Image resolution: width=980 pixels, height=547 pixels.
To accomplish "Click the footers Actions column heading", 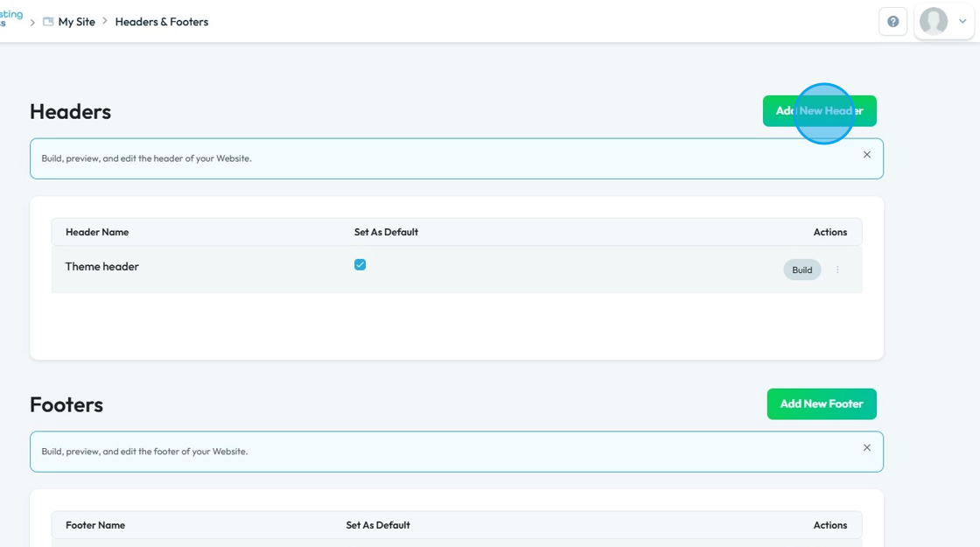I will point(830,525).
